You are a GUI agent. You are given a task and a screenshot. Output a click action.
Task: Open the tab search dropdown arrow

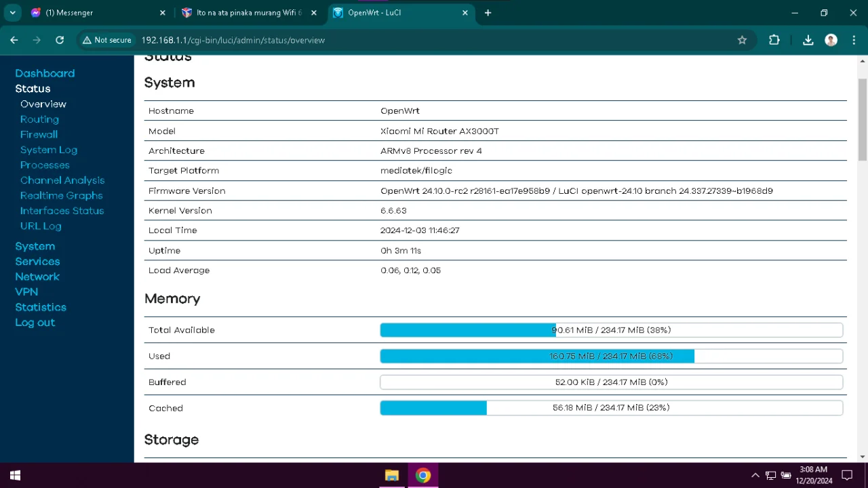coord(12,13)
